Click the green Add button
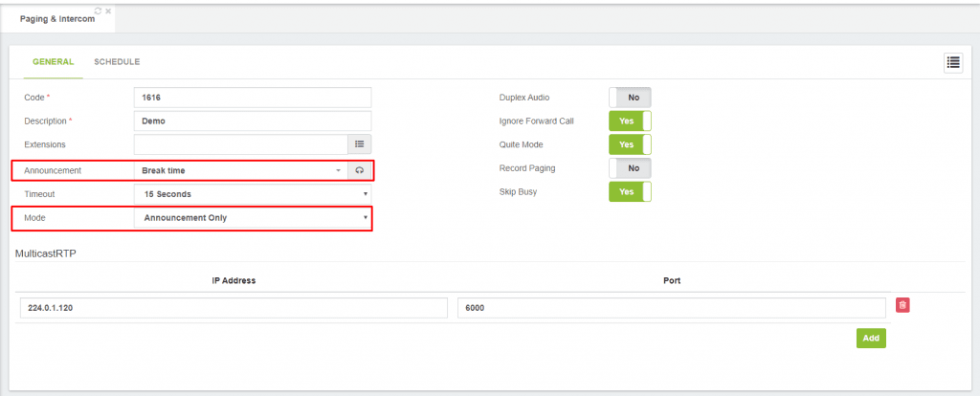 pyautogui.click(x=871, y=338)
